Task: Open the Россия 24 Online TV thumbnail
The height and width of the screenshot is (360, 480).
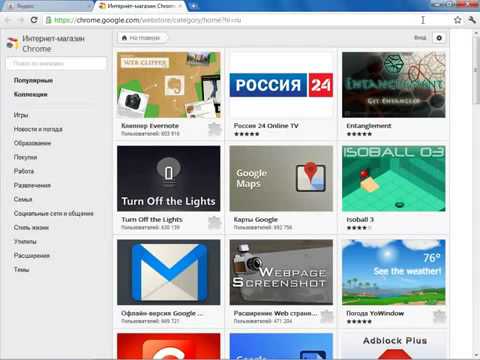Action: point(281,85)
